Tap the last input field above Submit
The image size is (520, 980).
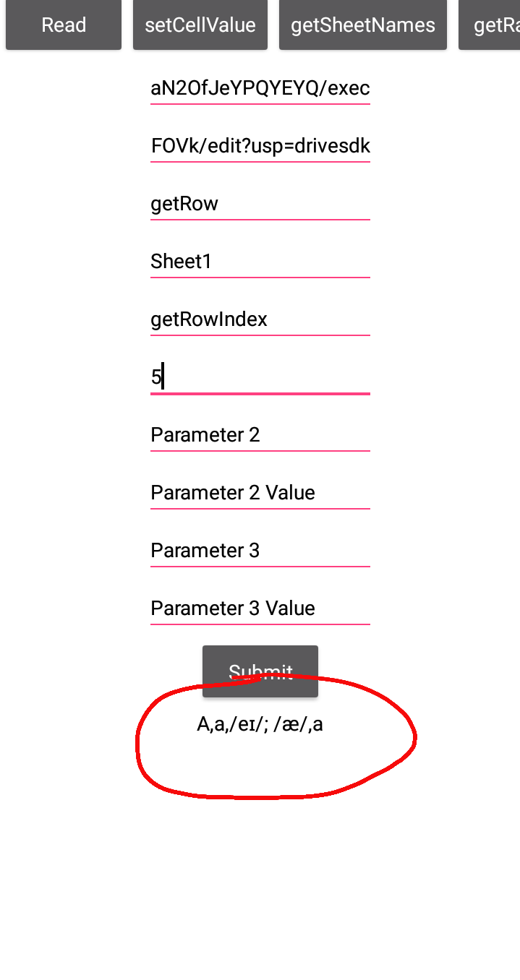coord(260,609)
